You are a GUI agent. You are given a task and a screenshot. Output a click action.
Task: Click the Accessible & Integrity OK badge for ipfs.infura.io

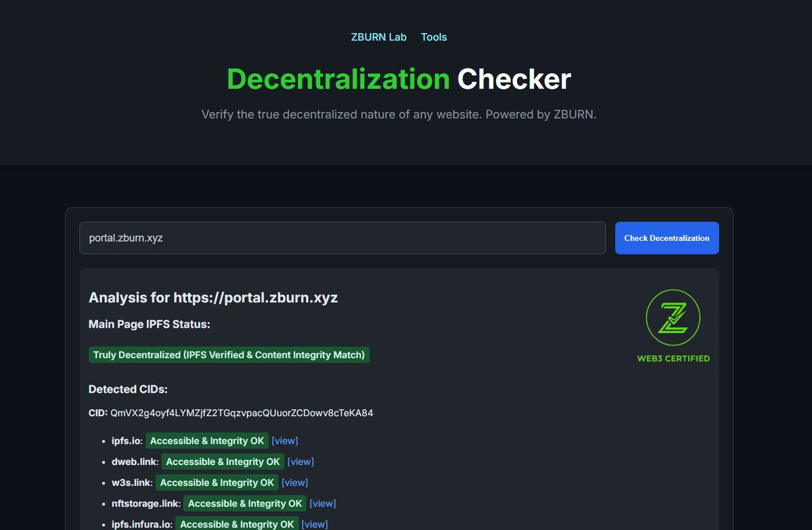tap(237, 524)
